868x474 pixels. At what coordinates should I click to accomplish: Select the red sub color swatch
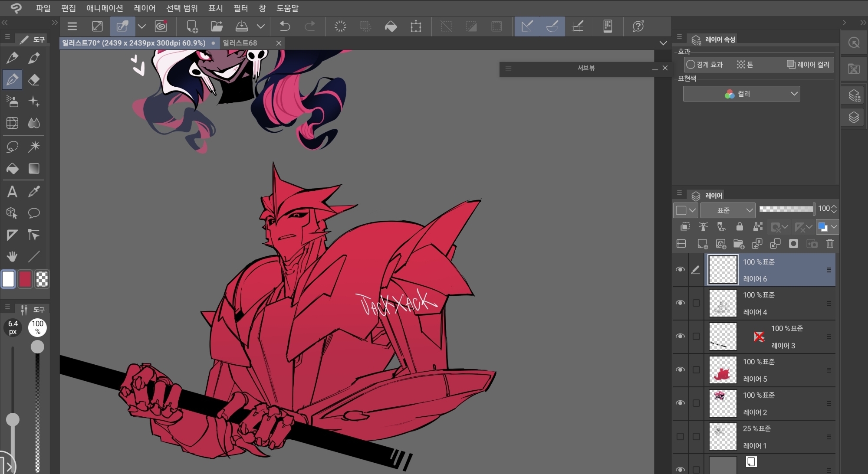pos(25,279)
